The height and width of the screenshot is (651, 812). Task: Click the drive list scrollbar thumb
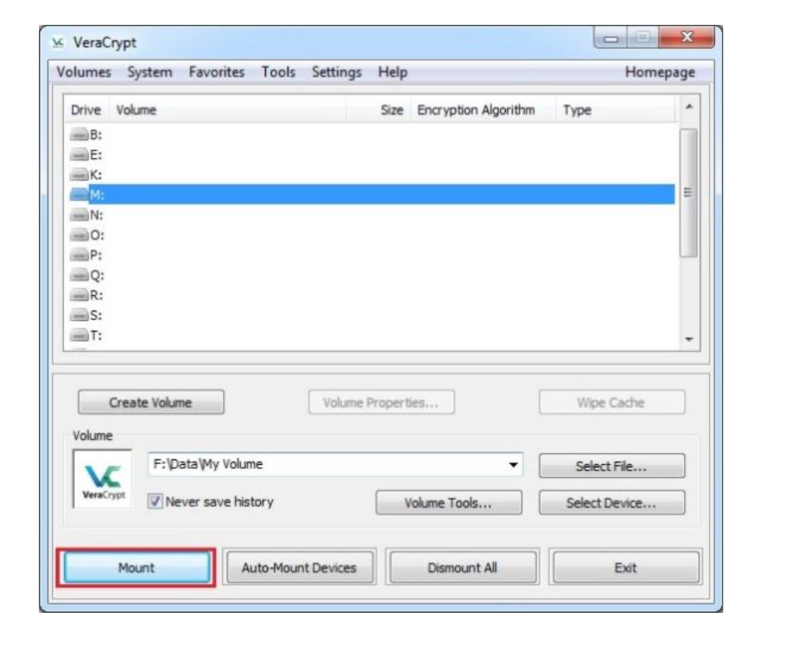pyautogui.click(x=688, y=192)
